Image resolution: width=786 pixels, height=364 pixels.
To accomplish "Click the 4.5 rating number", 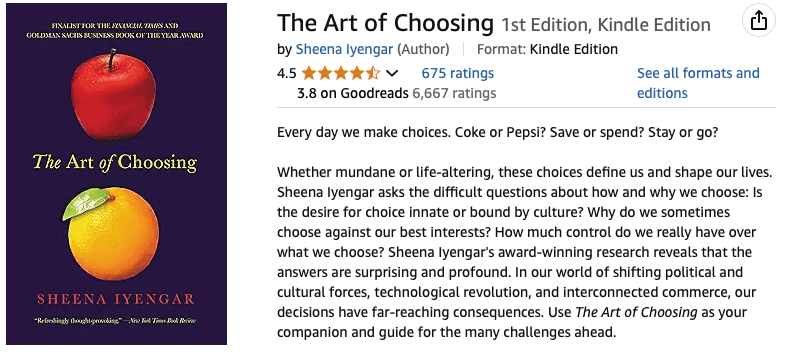I will [287, 74].
